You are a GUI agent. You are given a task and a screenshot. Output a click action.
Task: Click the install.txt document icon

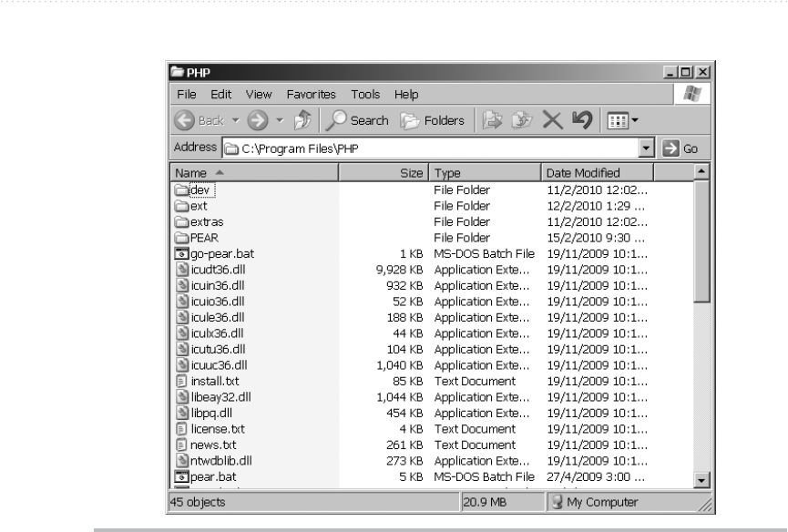182,382
